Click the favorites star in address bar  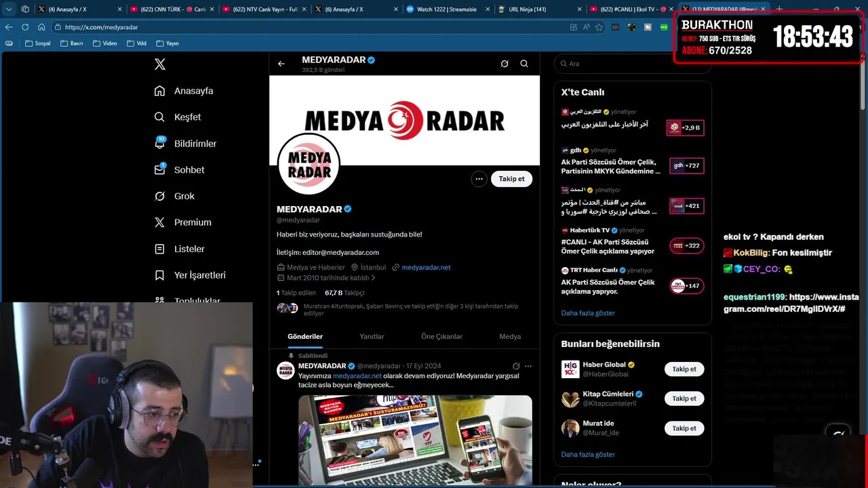click(599, 27)
